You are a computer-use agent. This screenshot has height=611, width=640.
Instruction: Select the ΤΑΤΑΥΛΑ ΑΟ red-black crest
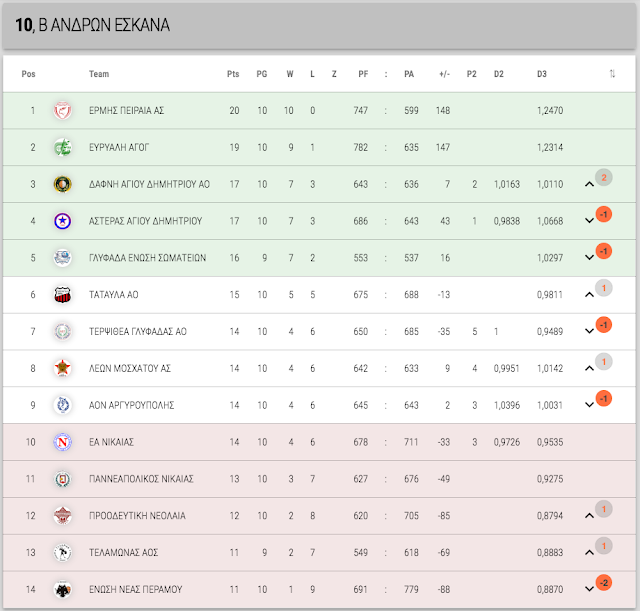pyautogui.click(x=62, y=295)
